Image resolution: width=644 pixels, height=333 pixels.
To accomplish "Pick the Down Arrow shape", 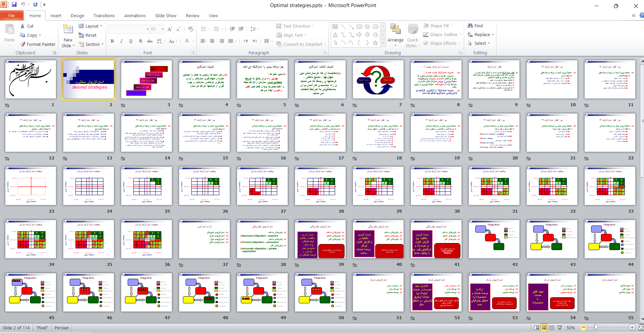I will click(x=367, y=34).
